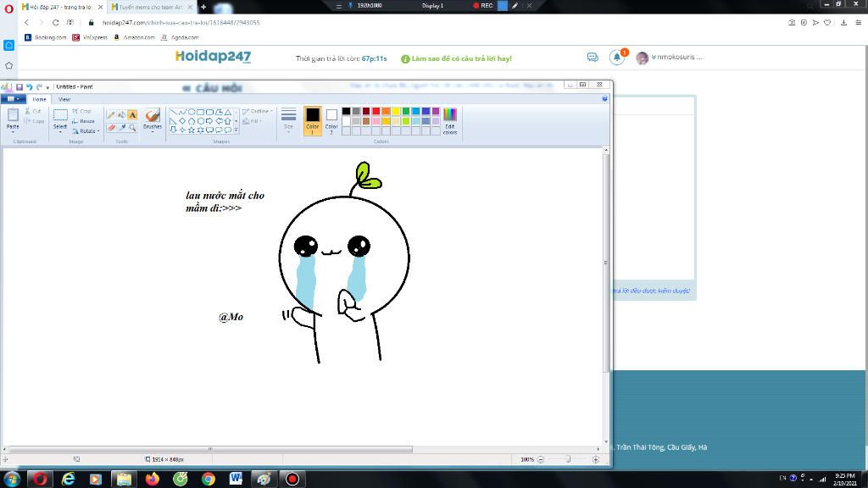The height and width of the screenshot is (488, 868).
Task: Open the Paste dropdown arrow
Action: [13, 131]
